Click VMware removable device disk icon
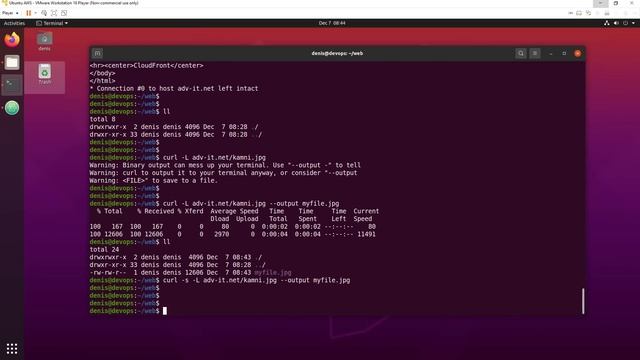The height and width of the screenshot is (360, 640). pos(579,13)
